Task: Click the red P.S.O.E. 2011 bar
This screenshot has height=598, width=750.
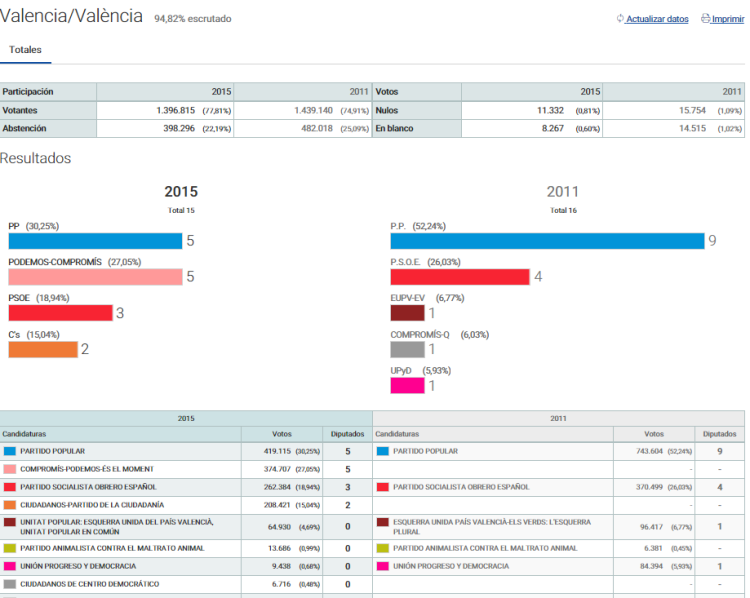Action: [x=460, y=277]
